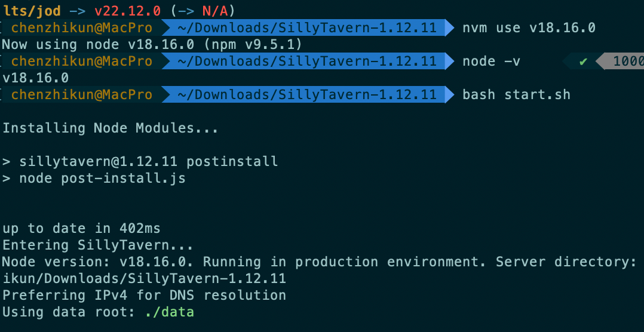
Task: Click the red v22.12.0 version text
Action: coord(127,11)
